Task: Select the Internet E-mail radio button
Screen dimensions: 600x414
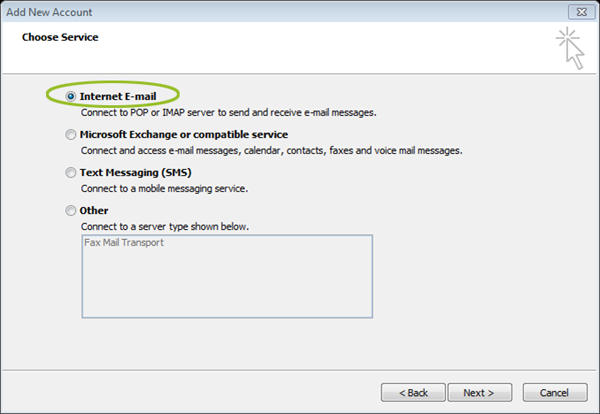Action: click(70, 96)
